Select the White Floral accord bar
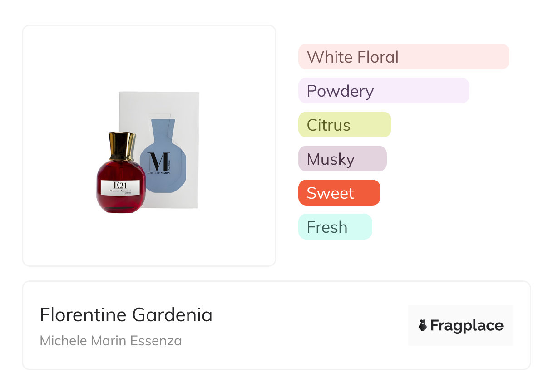 click(404, 57)
